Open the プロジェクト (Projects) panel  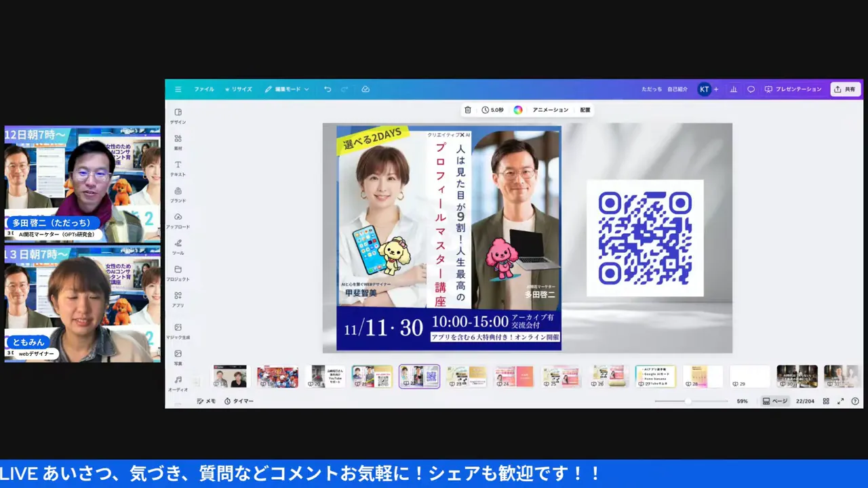178,273
